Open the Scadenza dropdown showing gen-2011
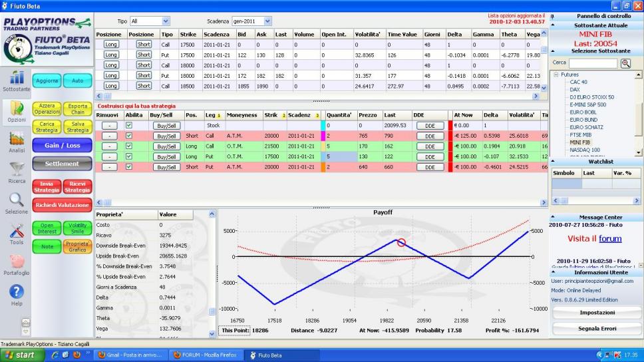Image resolution: width=644 pixels, height=362 pixels. click(x=251, y=21)
